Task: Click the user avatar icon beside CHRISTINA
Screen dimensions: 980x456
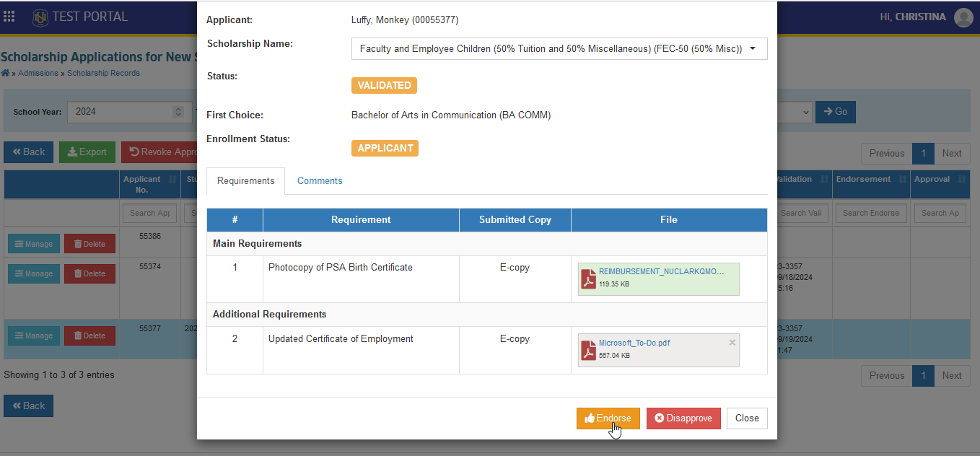Action: click(963, 17)
